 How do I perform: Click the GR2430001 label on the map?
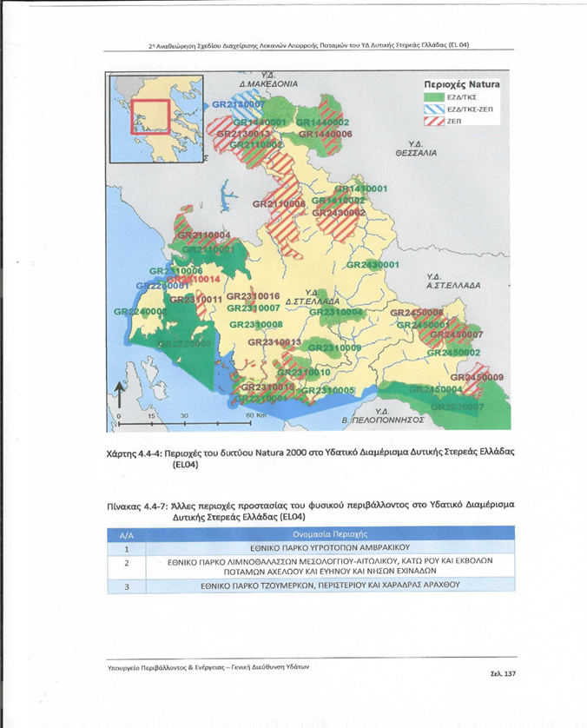tap(373, 264)
